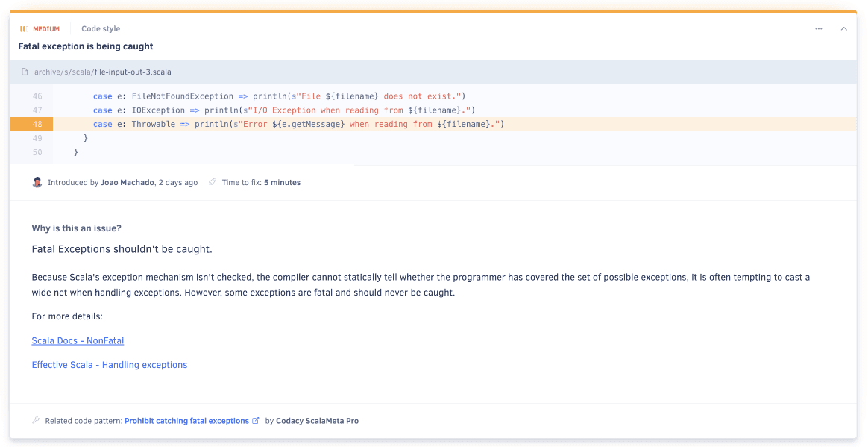868x447 pixels.
Task: Click external link icon beside pattern name
Action: pos(256,421)
